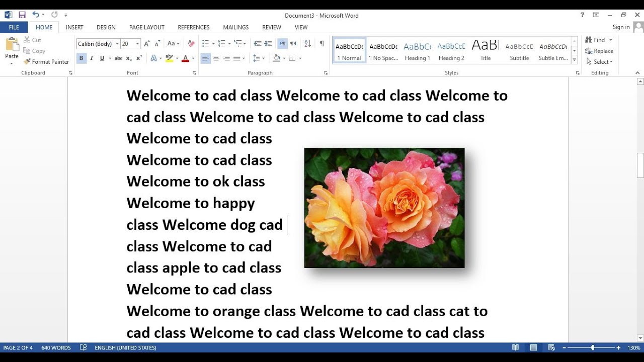The image size is (644, 362).
Task: Adjust the zoom slider handle
Action: (x=593, y=348)
